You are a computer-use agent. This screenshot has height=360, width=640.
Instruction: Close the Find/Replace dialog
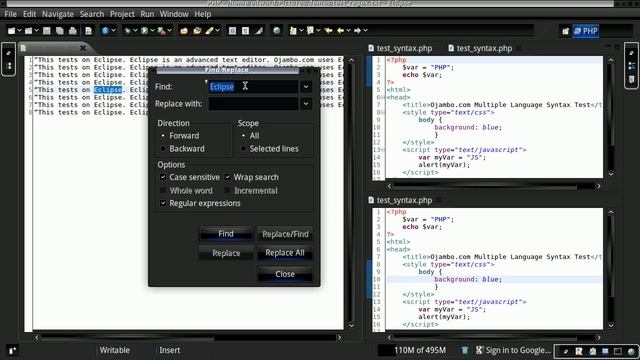point(285,274)
